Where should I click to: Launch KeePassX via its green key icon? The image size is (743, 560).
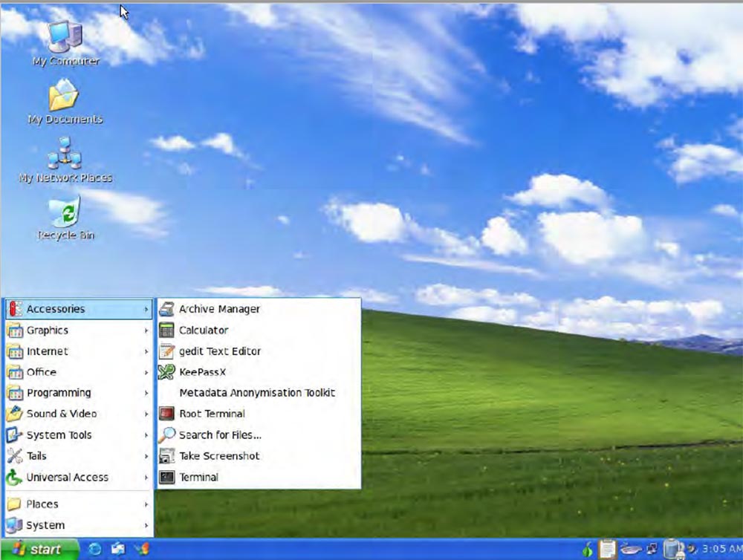[166, 372]
